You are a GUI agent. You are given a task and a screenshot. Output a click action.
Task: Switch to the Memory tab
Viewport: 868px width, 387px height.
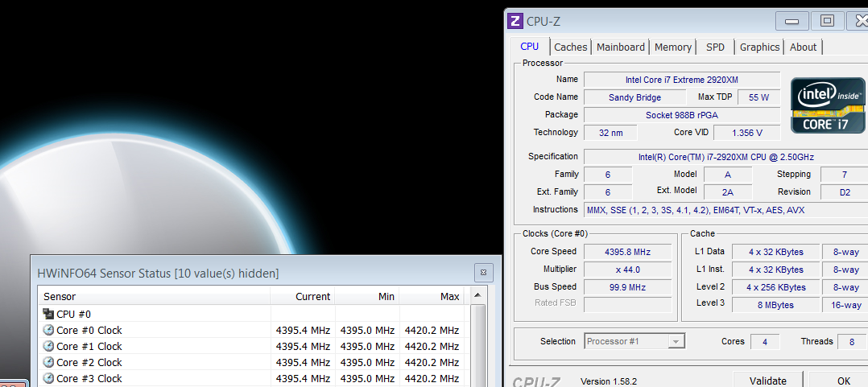coord(673,47)
